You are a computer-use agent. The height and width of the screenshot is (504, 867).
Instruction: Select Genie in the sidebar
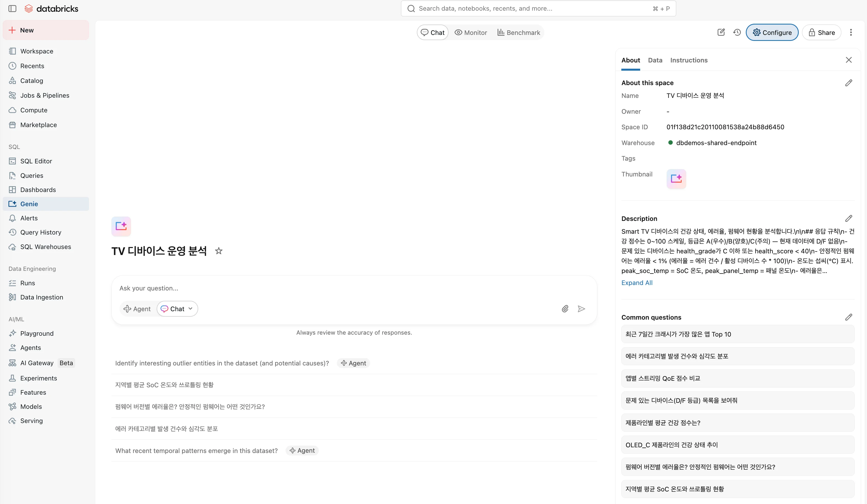click(x=46, y=204)
